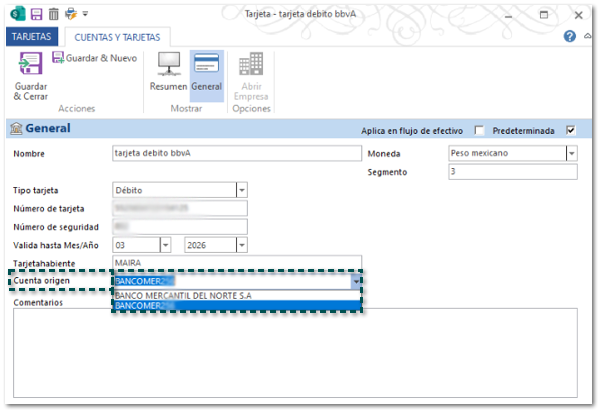Click the print icon in the title bar
The image size is (601, 413).
click(x=70, y=15)
